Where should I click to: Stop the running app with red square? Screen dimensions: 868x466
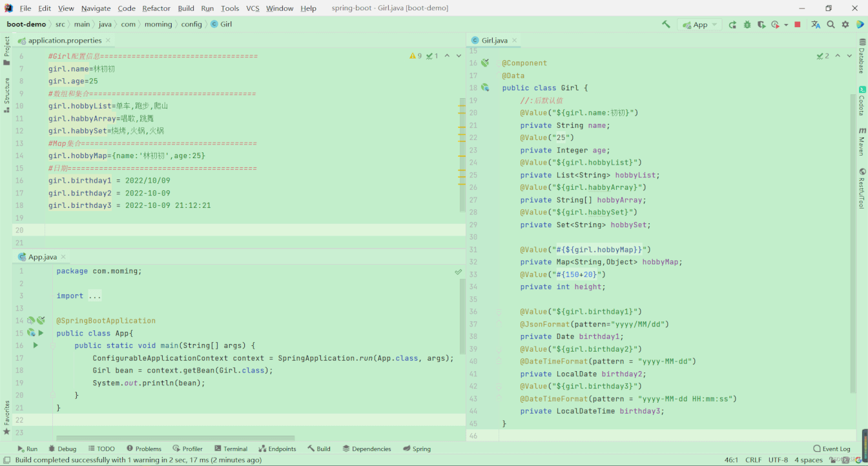click(798, 25)
